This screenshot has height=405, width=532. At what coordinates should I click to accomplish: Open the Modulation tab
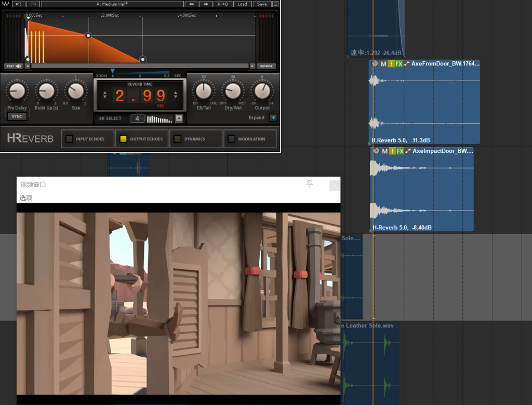[250, 138]
